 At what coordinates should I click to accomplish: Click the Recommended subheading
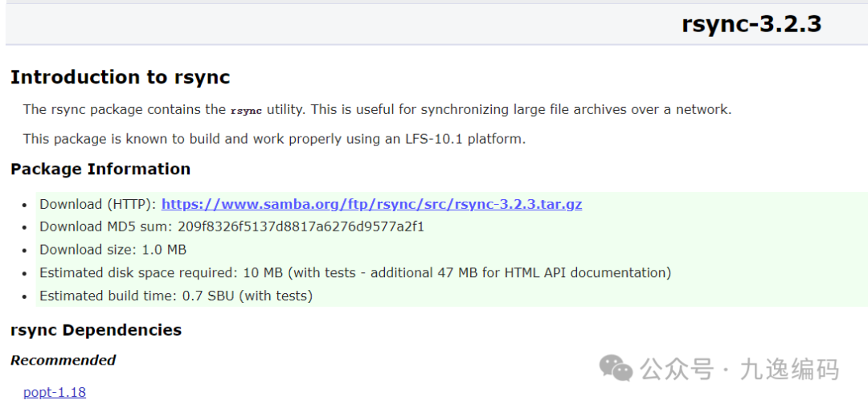pos(63,361)
